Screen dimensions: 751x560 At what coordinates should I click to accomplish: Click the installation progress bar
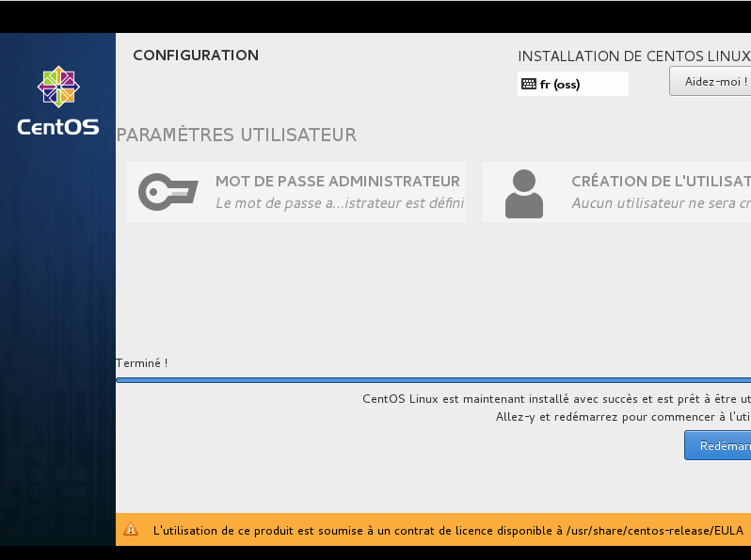433,380
